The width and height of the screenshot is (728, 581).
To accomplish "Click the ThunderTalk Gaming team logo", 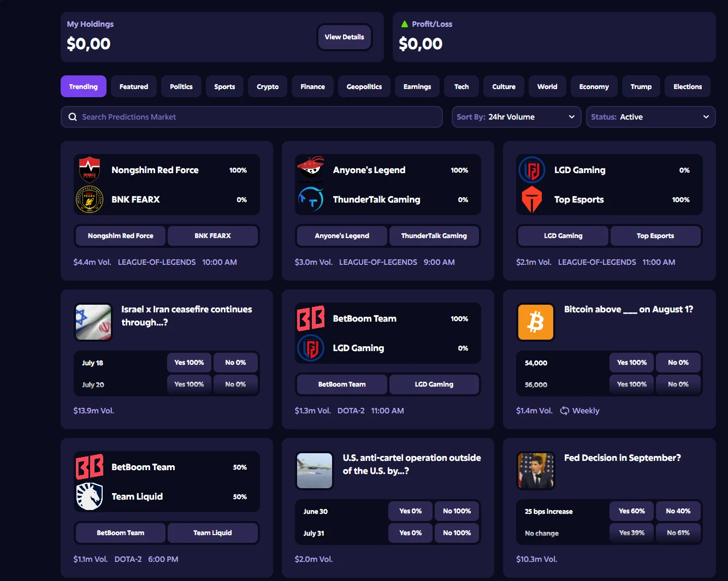I will point(311,199).
